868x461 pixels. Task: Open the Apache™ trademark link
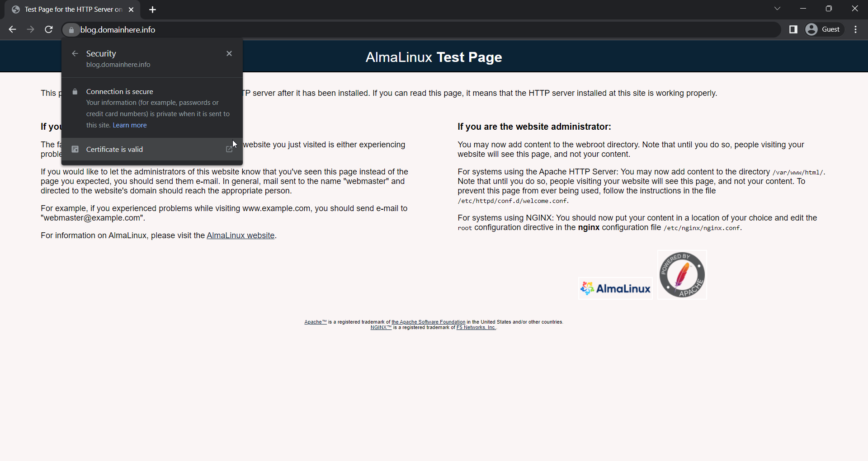coord(316,322)
